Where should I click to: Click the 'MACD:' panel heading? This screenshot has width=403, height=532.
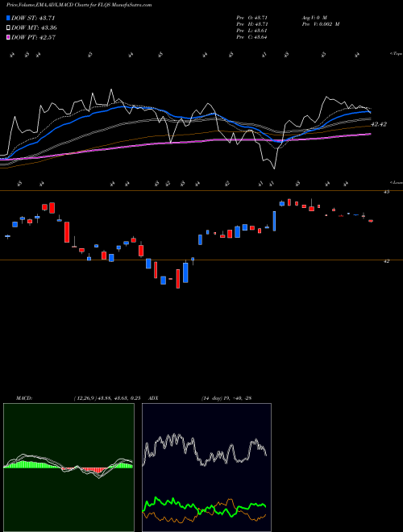24,398
